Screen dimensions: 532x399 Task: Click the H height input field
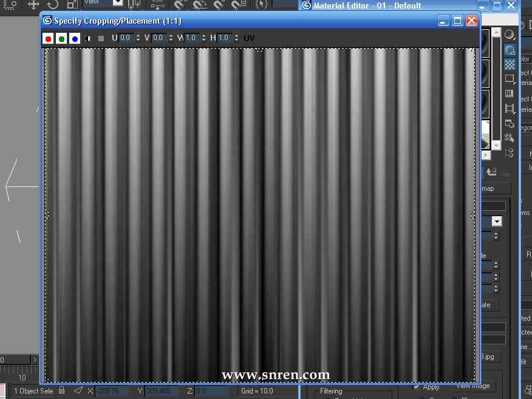tap(225, 38)
